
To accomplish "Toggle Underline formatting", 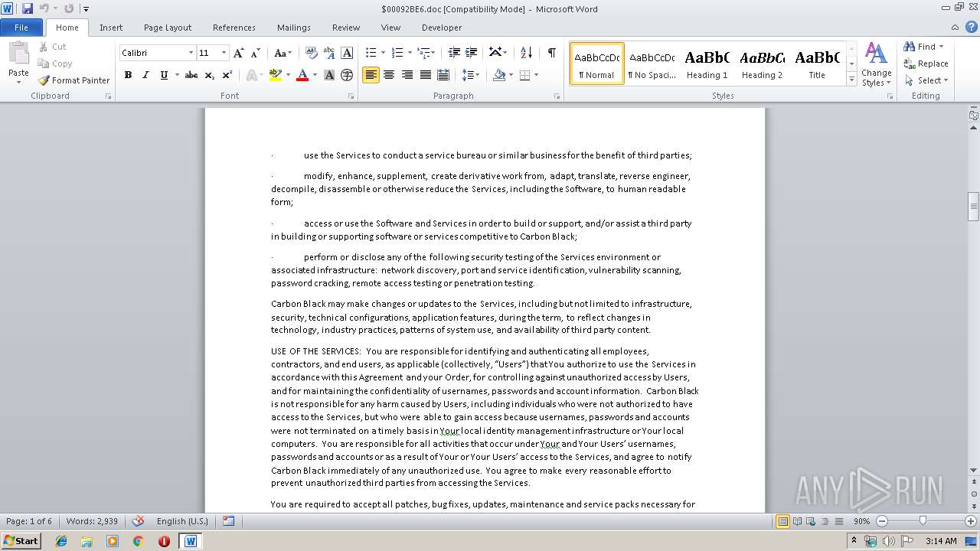I will point(164,75).
